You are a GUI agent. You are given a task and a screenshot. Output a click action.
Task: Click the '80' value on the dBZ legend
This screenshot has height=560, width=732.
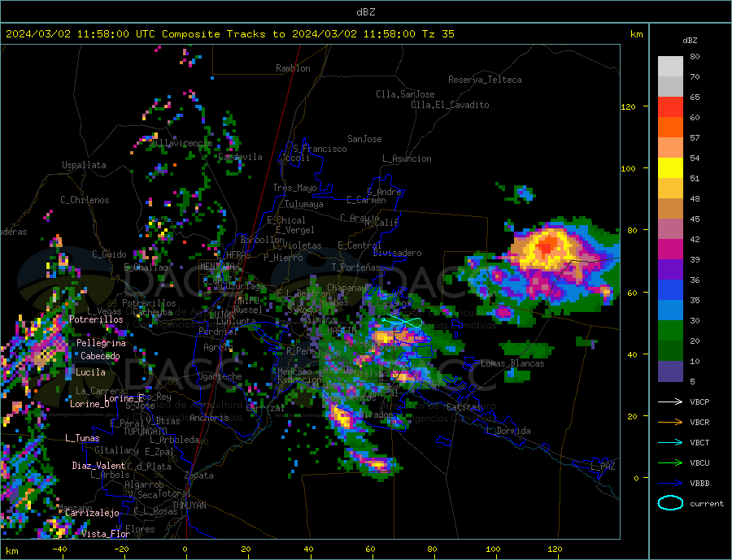[x=695, y=56]
